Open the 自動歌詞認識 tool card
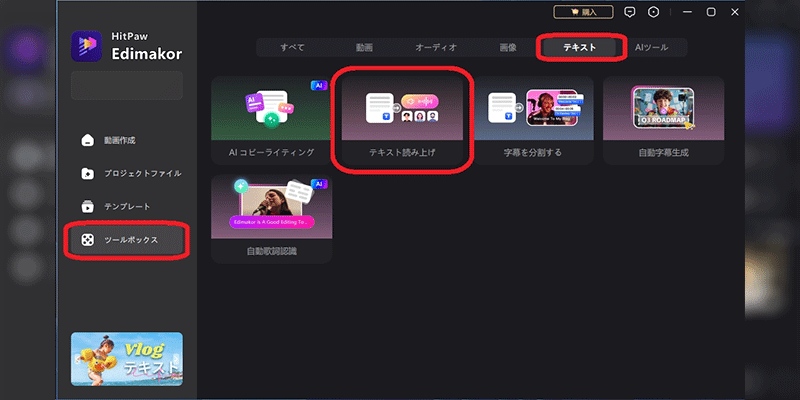800x400 pixels. tap(271, 219)
